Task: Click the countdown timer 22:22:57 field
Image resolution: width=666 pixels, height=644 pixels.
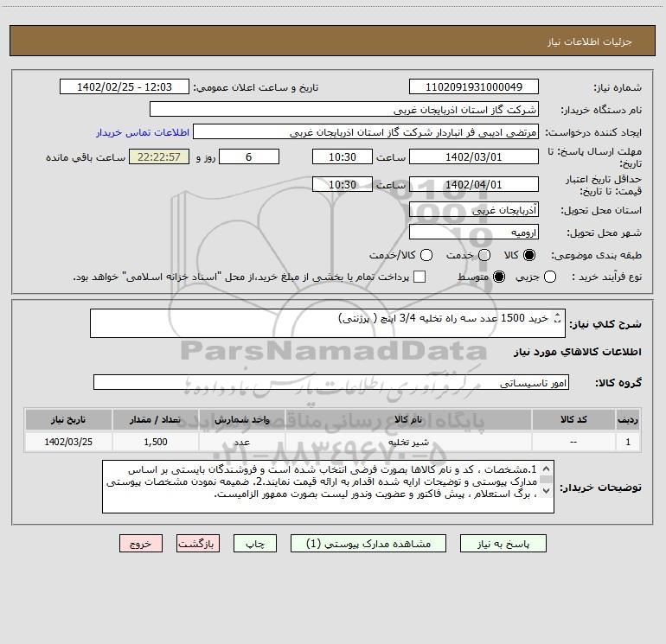Action: coord(159,156)
